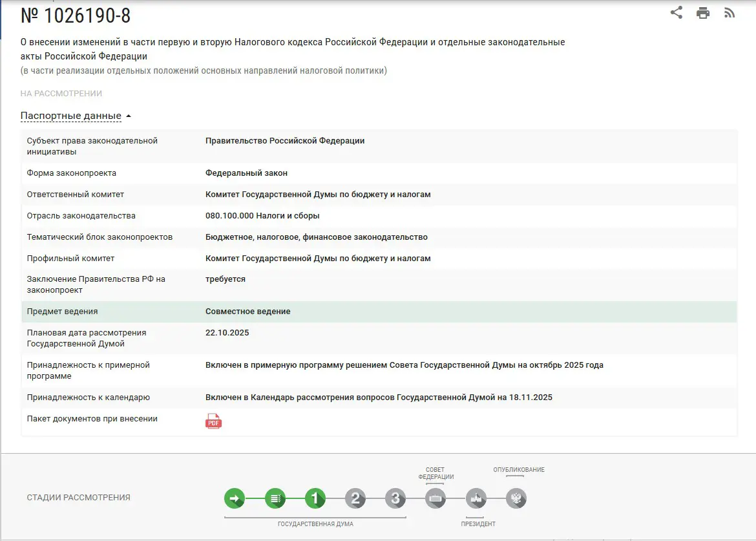Viewport: 756px width, 541px height.
Task: Select the bill introduction stage arrow icon
Action: [235, 498]
